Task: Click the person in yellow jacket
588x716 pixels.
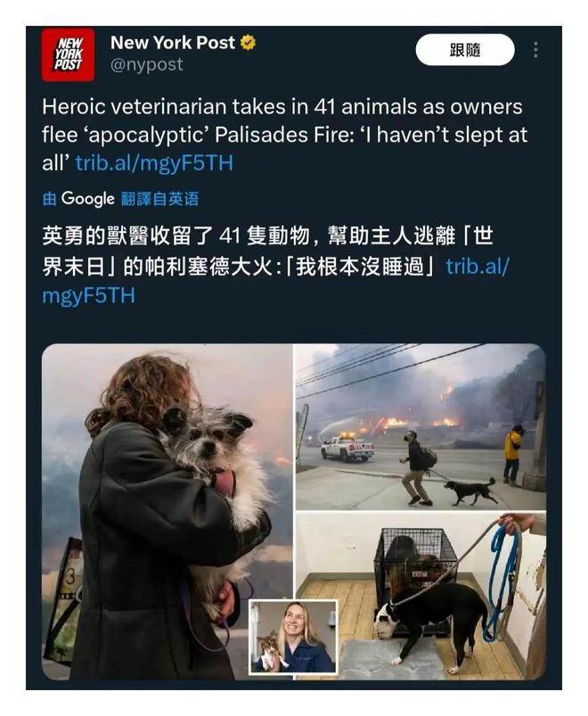Action: coord(513,455)
